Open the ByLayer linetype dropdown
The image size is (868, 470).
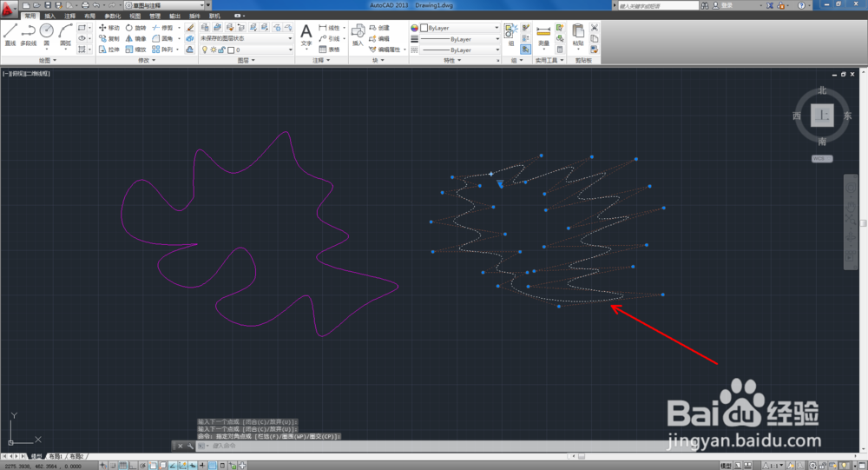(460, 50)
